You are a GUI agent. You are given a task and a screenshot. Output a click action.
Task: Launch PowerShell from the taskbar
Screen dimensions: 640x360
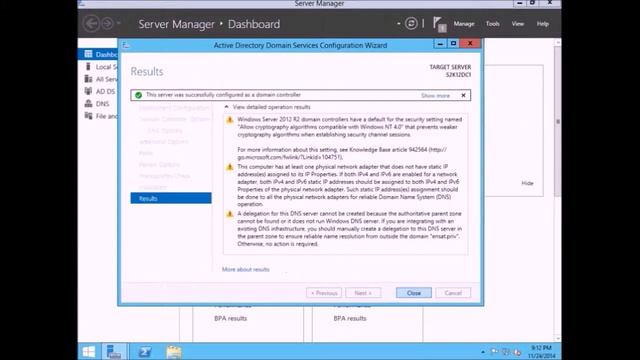click(144, 351)
